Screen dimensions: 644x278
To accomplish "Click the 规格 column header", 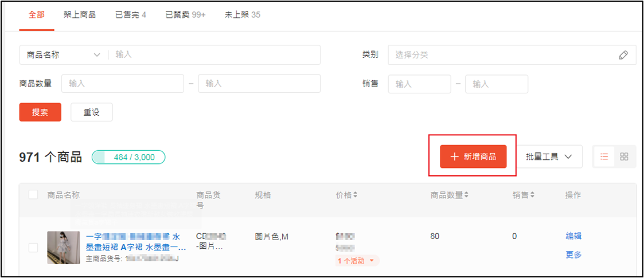I will [x=263, y=195].
